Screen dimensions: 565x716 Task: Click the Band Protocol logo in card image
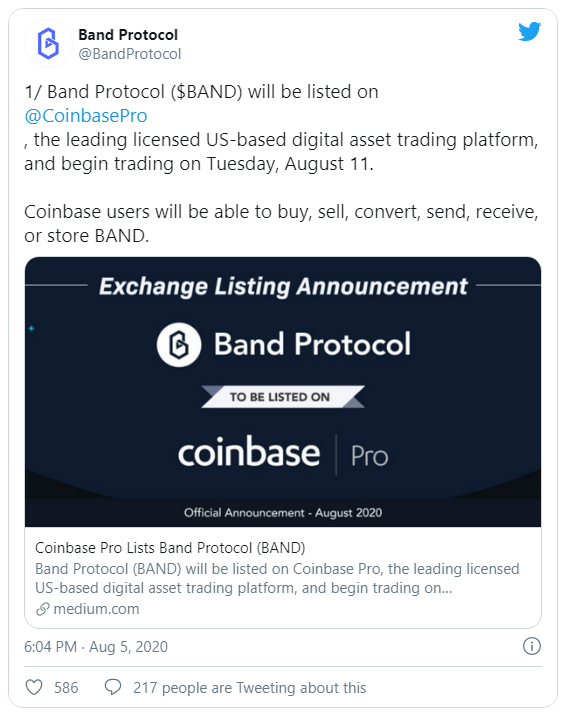tap(179, 345)
